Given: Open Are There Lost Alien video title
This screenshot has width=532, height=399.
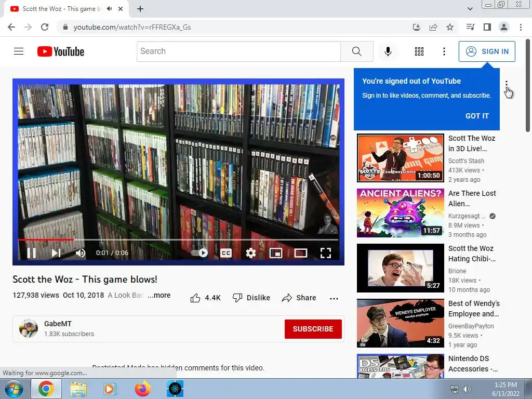Looking at the screenshot, I should [472, 198].
